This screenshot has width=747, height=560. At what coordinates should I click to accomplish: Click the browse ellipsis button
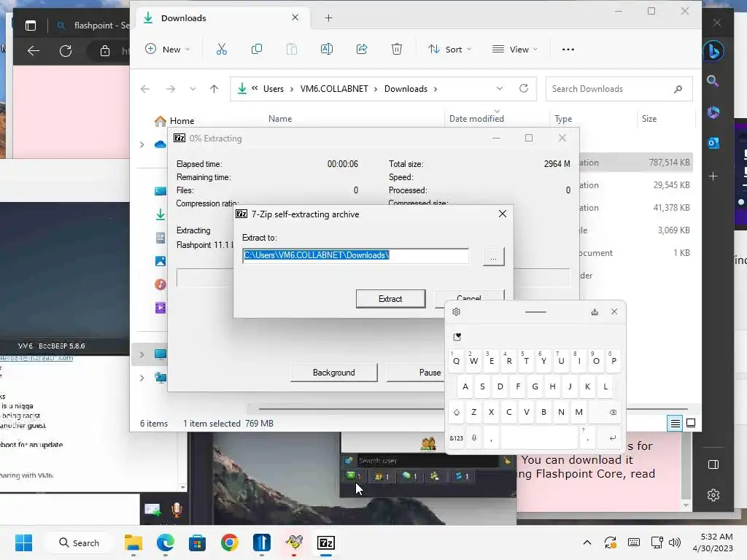point(494,257)
